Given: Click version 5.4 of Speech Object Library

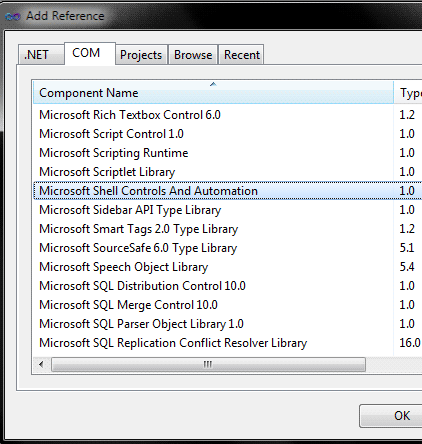Looking at the screenshot, I should (x=407, y=267).
